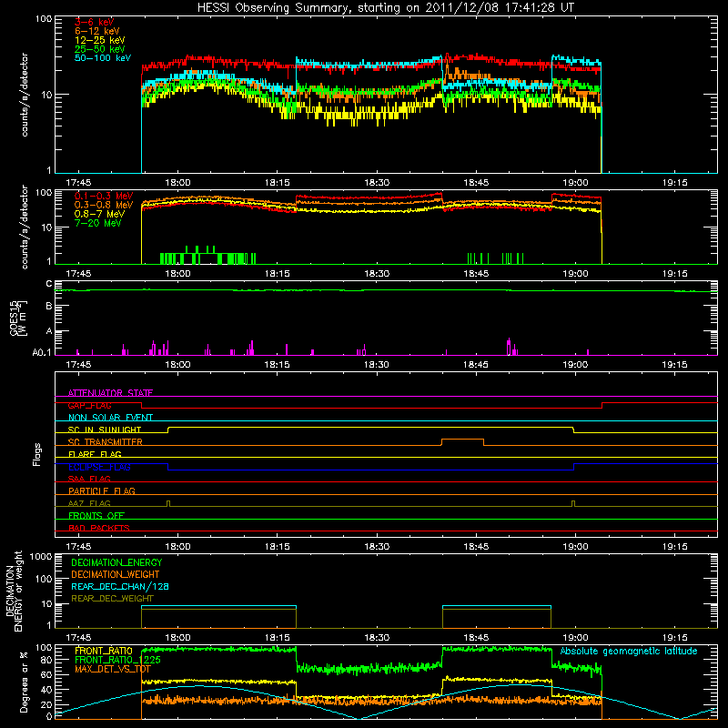Click the "Absolute geomagnetic latitude" label
This screenshot has height=728, width=728.
(x=629, y=651)
